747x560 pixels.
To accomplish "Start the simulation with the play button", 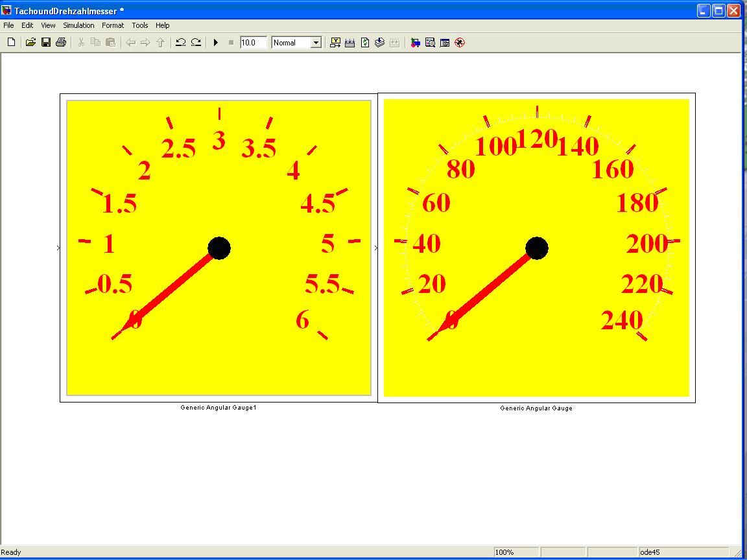I will [x=216, y=43].
